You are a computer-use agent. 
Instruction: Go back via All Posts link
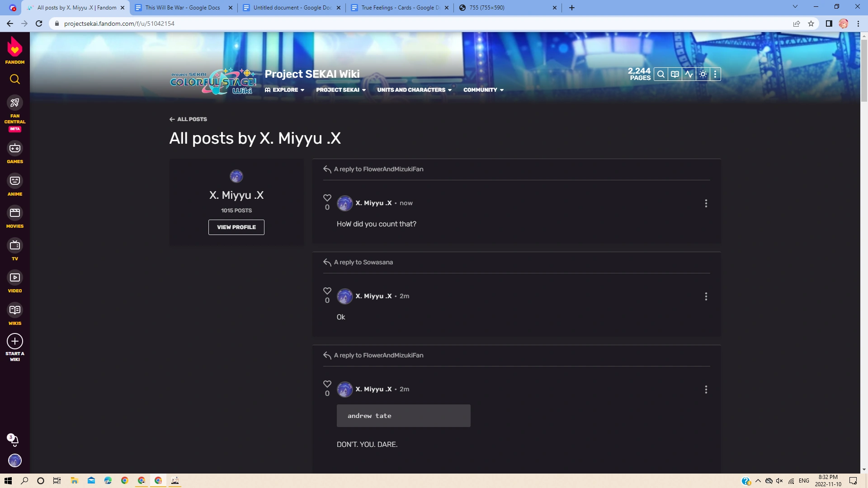tap(189, 119)
